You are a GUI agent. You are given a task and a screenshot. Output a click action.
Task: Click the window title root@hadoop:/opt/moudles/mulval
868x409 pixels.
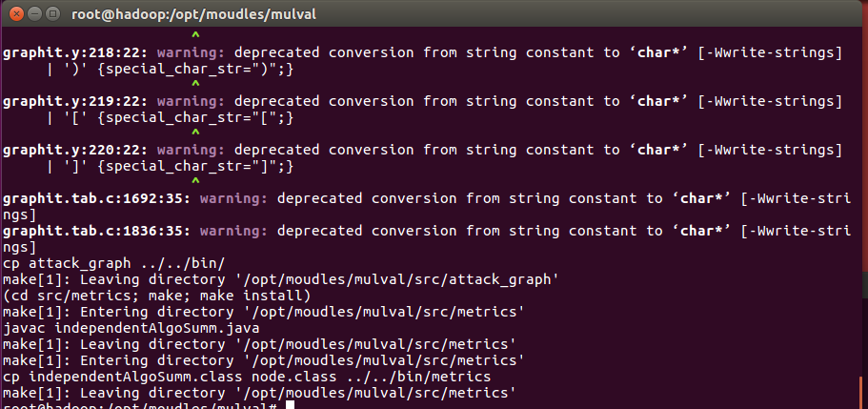193,14
